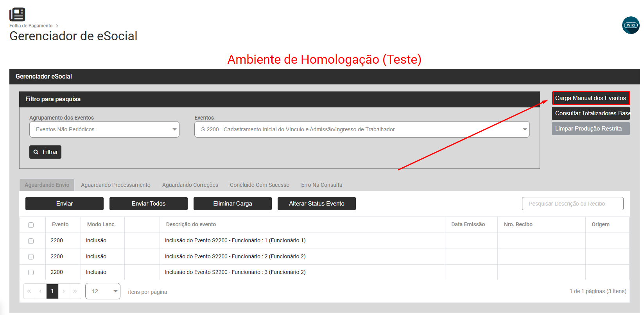The width and height of the screenshot is (644, 315).
Task: Sort by the Evento column header
Action: 60,224
